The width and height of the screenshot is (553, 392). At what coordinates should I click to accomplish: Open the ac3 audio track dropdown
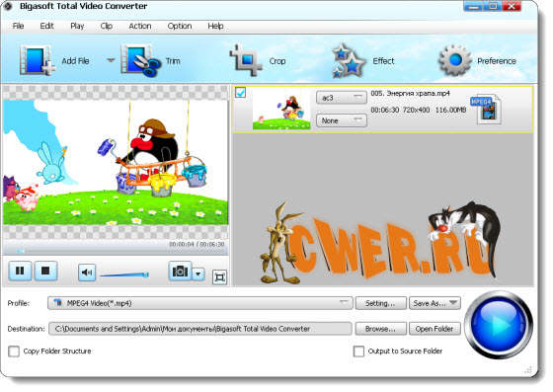click(x=342, y=98)
